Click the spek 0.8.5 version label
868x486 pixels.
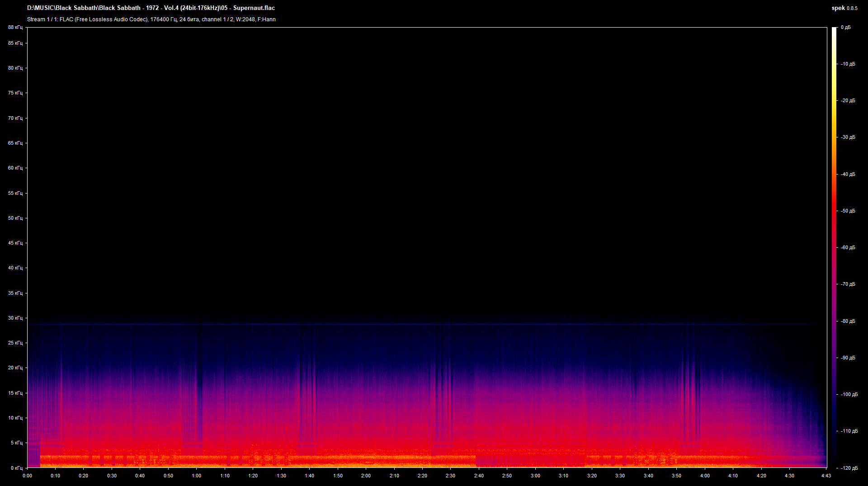(x=844, y=8)
